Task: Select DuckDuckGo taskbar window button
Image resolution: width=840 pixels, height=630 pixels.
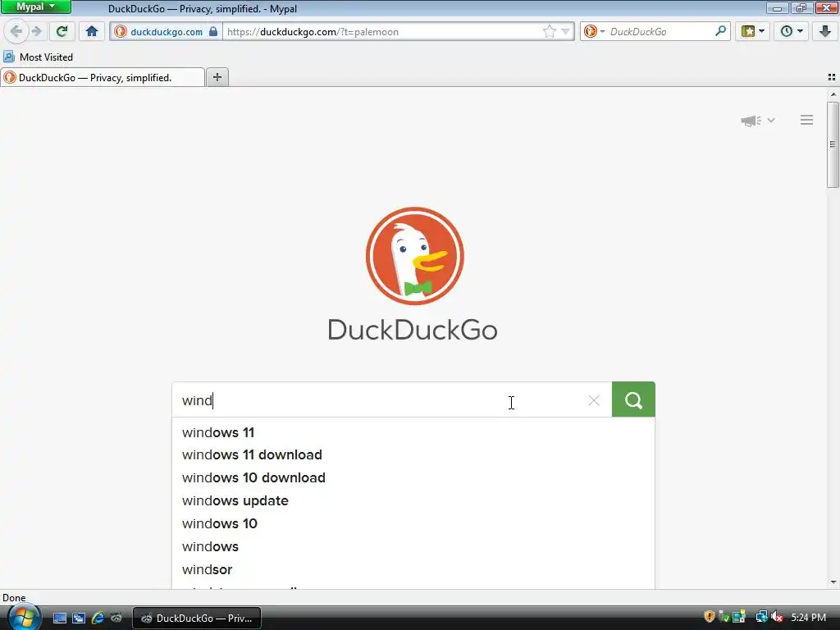Action: pos(197,619)
